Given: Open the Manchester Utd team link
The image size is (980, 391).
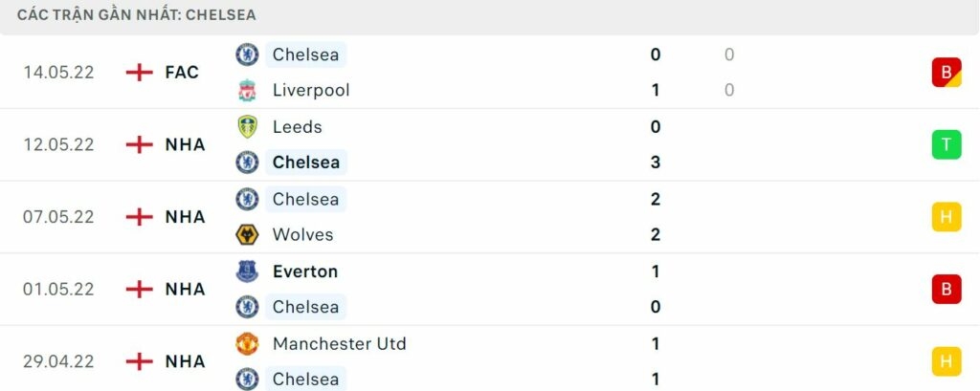Looking at the screenshot, I should 339,343.
